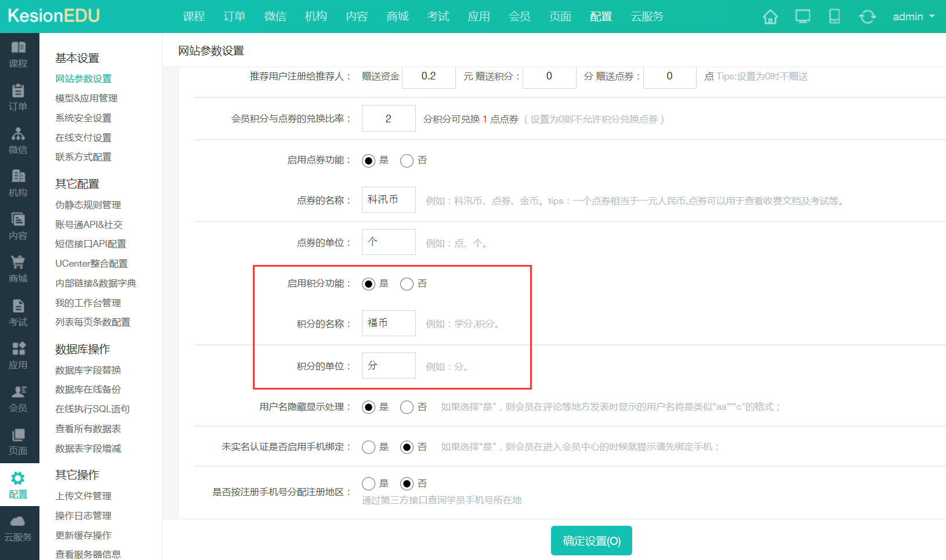946x560 pixels.
Task: Open the admin dropdown menu
Action: coord(912,17)
